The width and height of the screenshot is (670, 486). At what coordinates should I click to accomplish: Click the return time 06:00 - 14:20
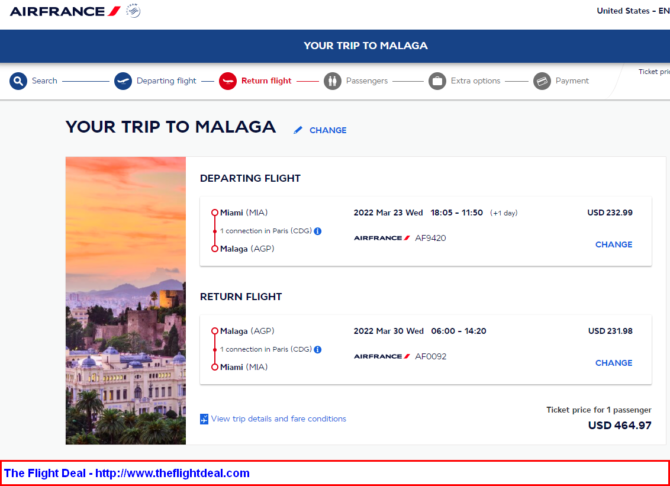458,331
